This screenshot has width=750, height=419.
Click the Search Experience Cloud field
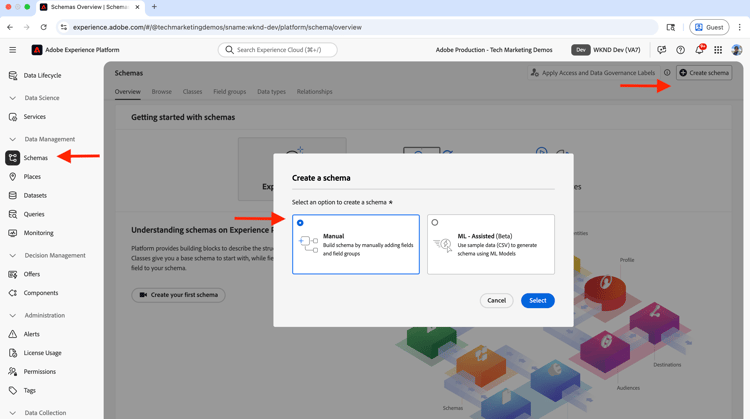tap(277, 50)
